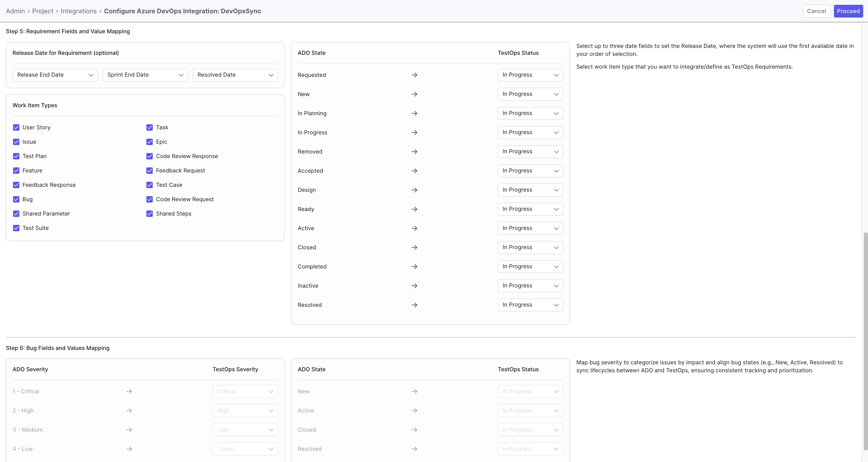The height and width of the screenshot is (462, 868).
Task: Open the Release End Date dropdown
Action: pos(55,75)
